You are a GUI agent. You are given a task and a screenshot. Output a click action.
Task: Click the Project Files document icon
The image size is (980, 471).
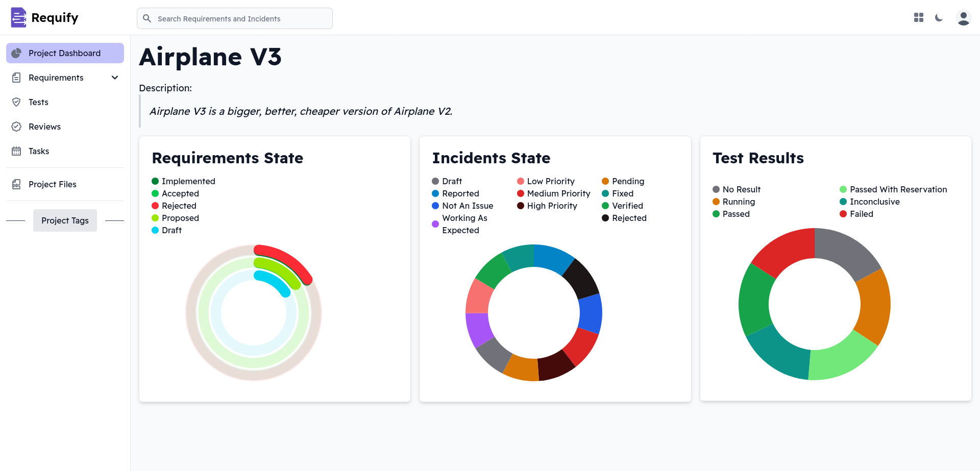click(16, 184)
